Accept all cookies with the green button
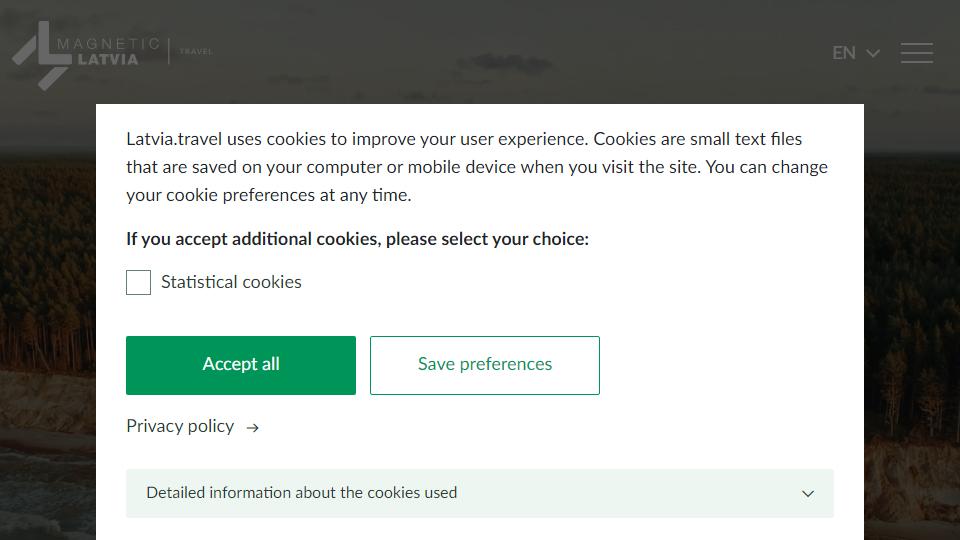960x540 pixels. [241, 365]
